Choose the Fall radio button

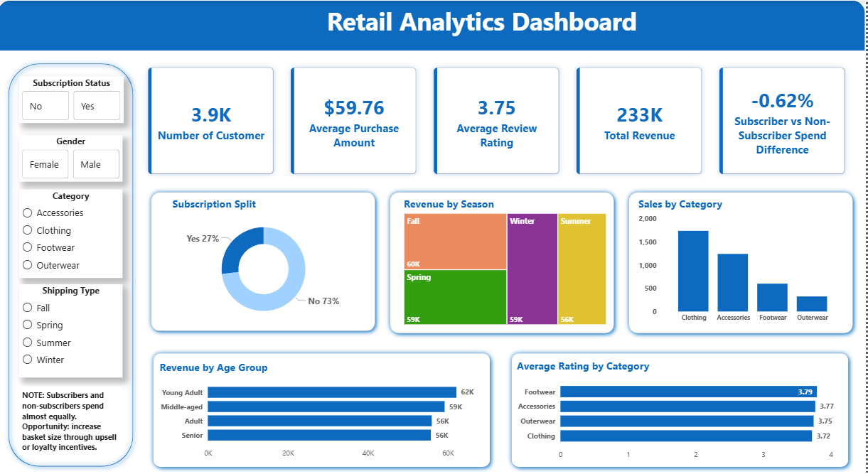point(28,308)
